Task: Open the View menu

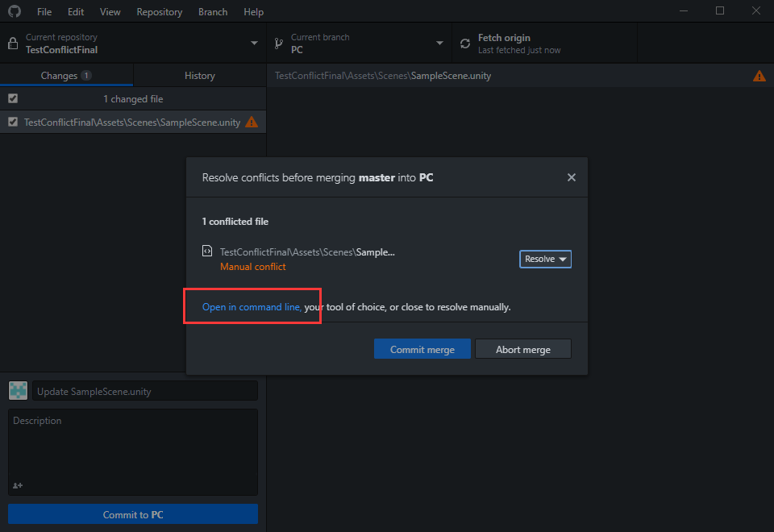Action: [110, 12]
